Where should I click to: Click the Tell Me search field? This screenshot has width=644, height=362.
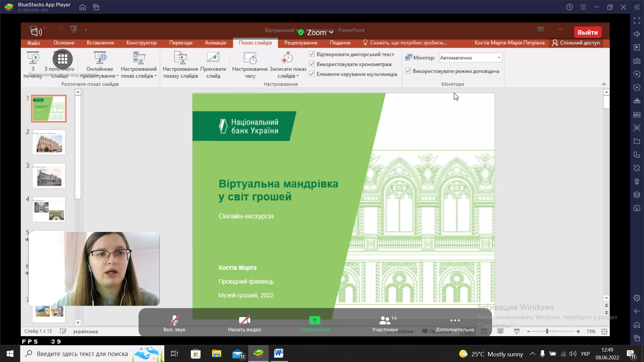(405, 43)
